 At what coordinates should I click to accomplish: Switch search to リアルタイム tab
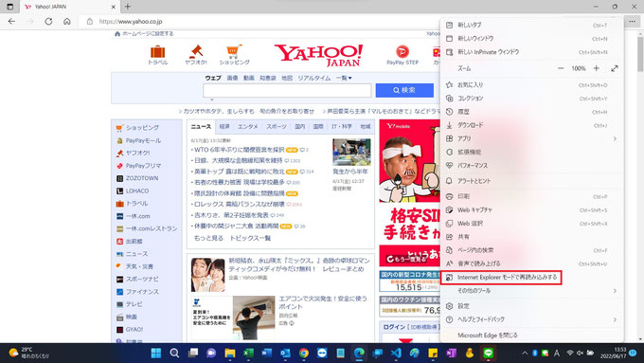[313, 78]
